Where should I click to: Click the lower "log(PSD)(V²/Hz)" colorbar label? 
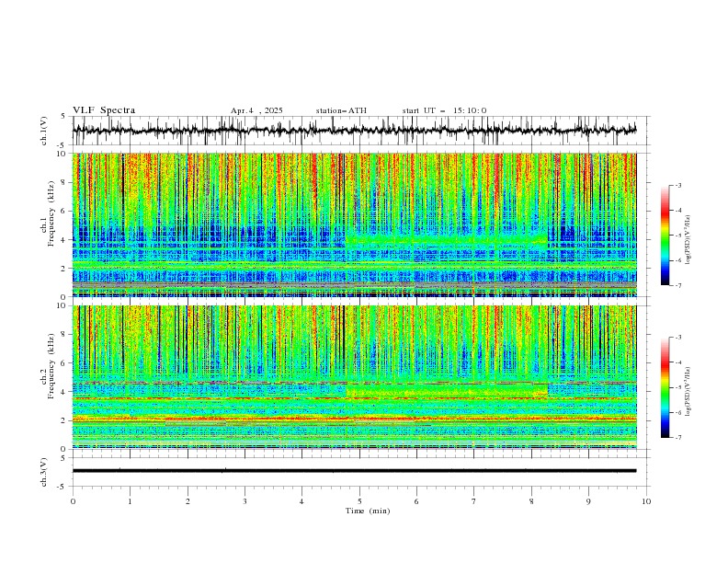pos(688,391)
